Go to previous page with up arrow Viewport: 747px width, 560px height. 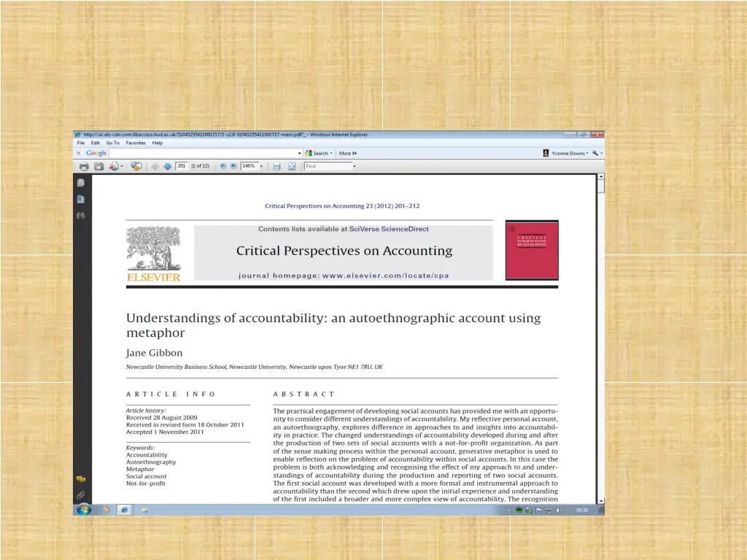(155, 166)
